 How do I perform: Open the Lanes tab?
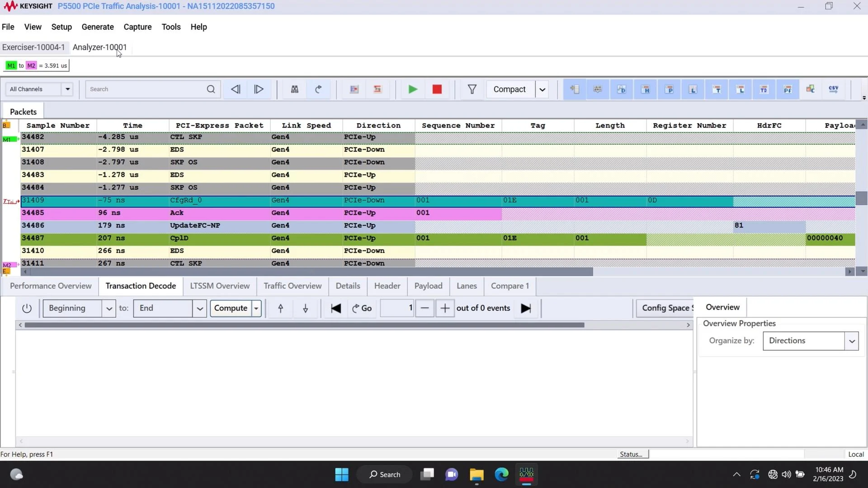467,286
